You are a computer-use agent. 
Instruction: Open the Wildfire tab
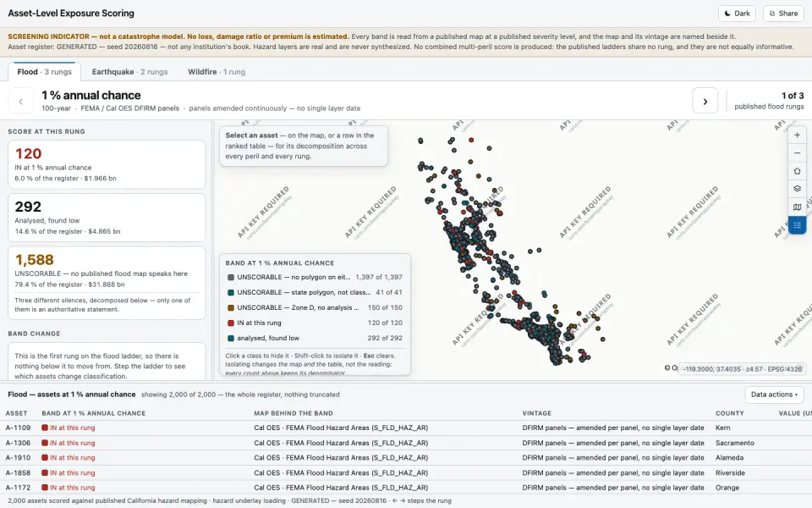(x=217, y=71)
